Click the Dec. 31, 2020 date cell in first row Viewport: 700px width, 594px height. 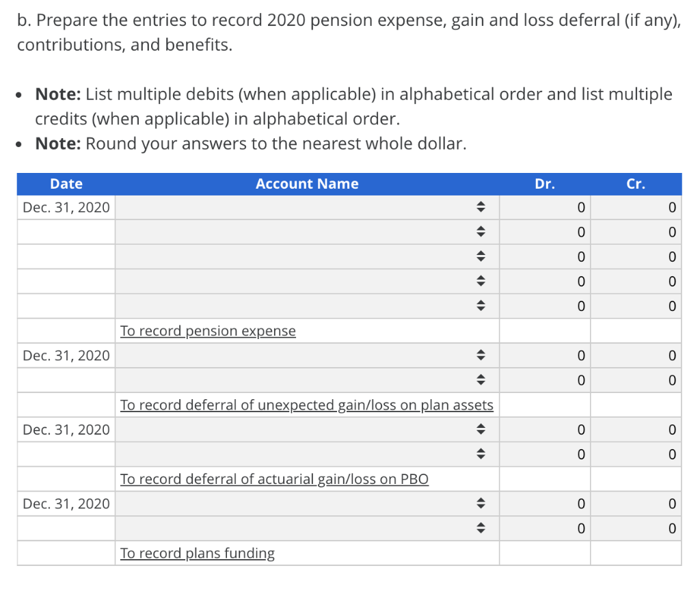point(66,207)
